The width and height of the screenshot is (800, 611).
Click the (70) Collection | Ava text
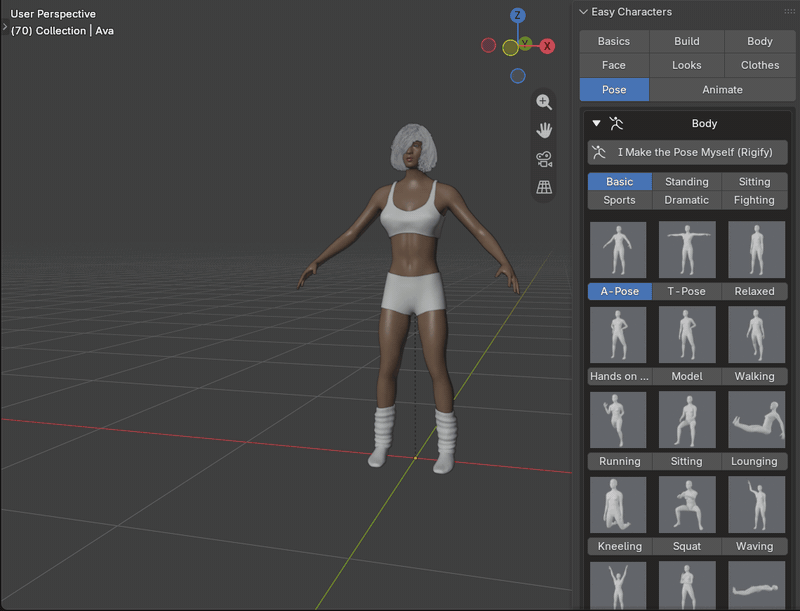click(x=62, y=31)
